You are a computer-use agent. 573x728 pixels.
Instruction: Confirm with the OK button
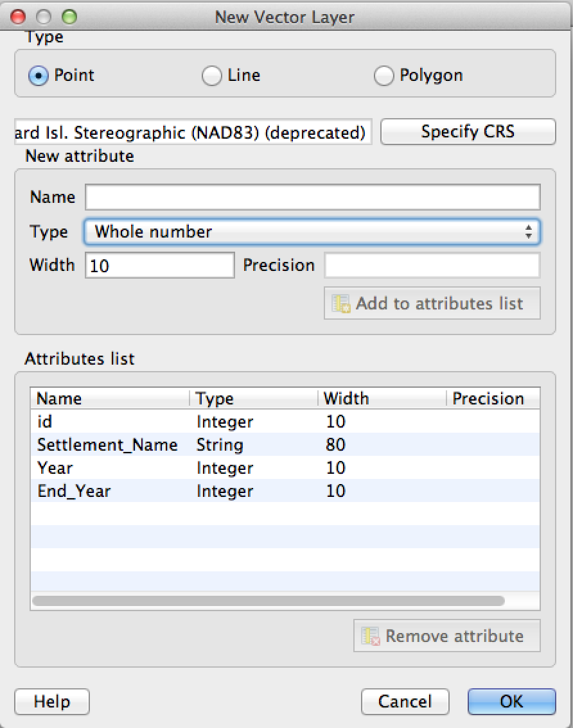[x=511, y=702]
